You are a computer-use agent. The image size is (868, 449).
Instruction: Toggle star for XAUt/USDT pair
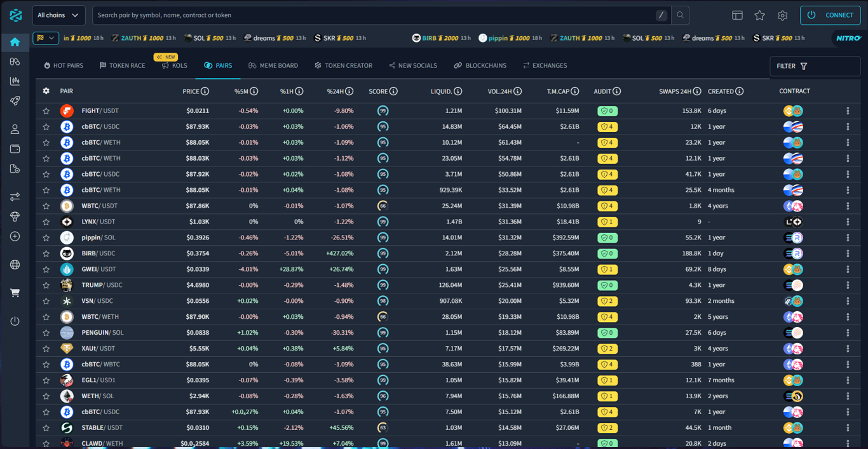(46, 349)
